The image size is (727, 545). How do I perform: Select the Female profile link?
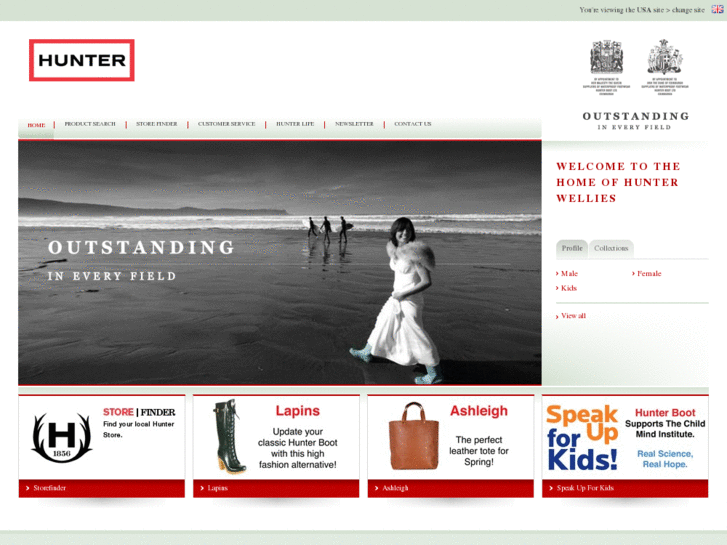(647, 274)
